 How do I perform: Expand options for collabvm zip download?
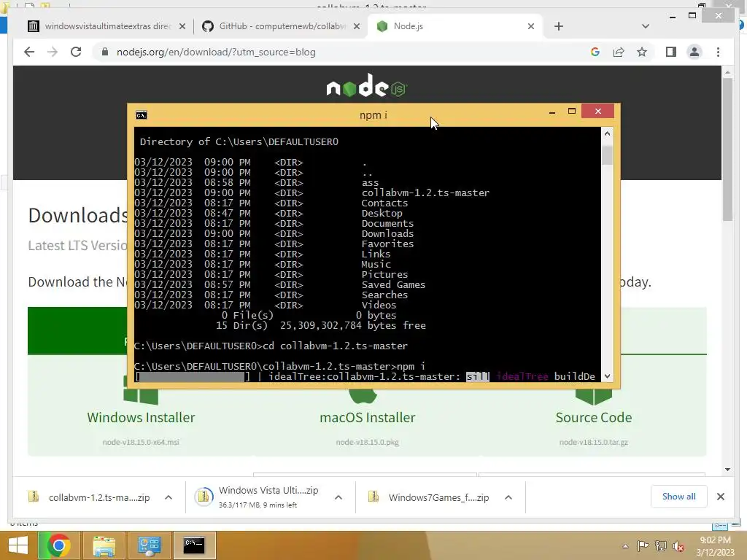point(169,497)
